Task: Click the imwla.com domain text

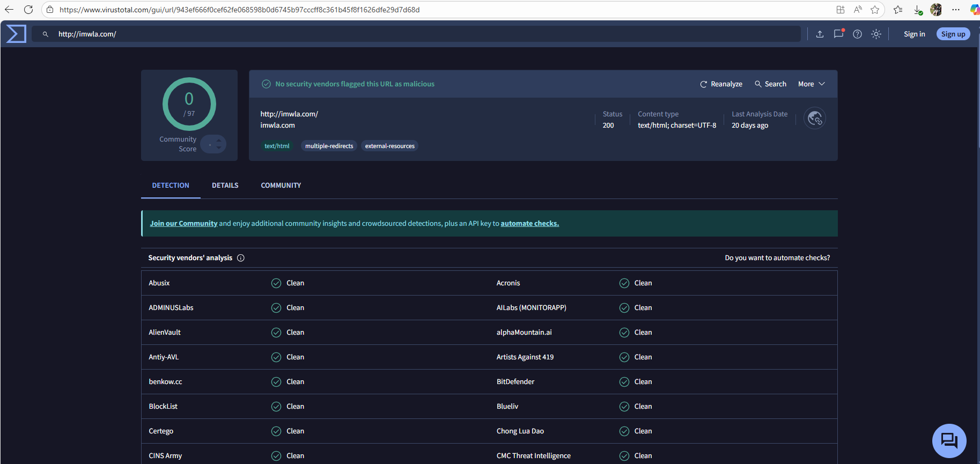Action: pos(278,126)
